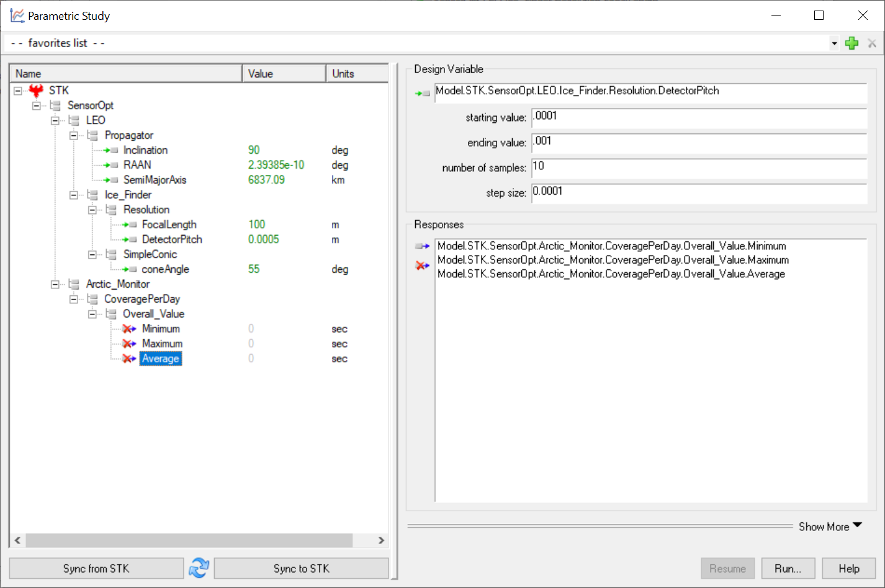The height and width of the screenshot is (588, 885).
Task: Collapse the SimpleConic tree node
Action: pos(92,254)
